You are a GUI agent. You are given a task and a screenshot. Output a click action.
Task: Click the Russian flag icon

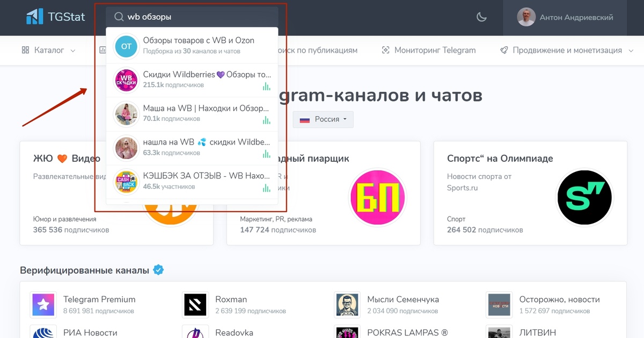tap(305, 119)
